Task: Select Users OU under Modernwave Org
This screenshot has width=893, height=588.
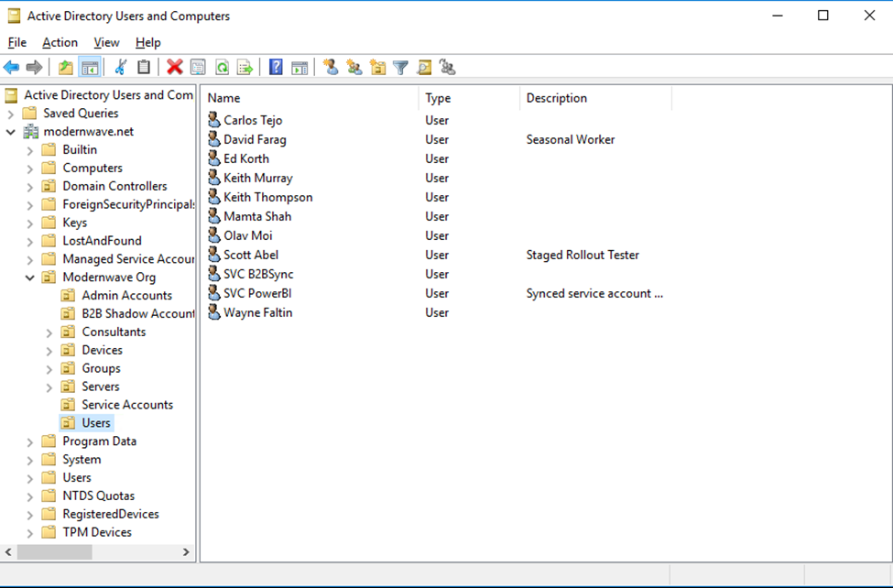Action: point(95,423)
